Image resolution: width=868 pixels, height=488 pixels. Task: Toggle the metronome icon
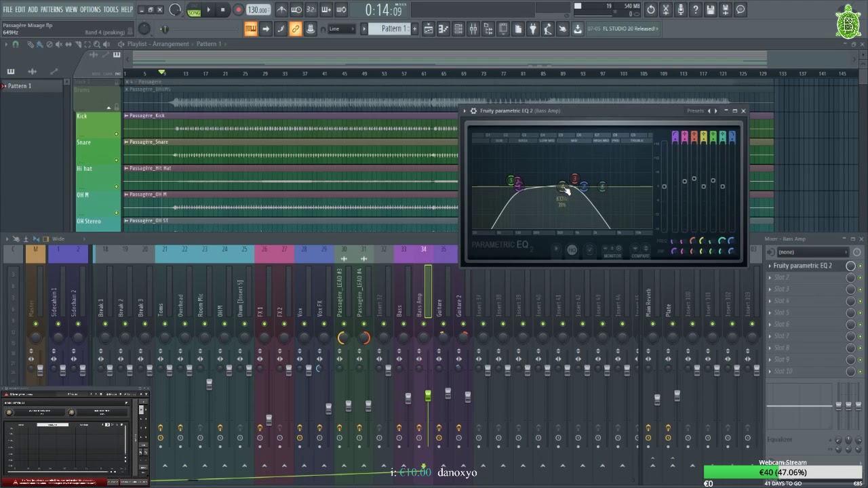coord(281,10)
